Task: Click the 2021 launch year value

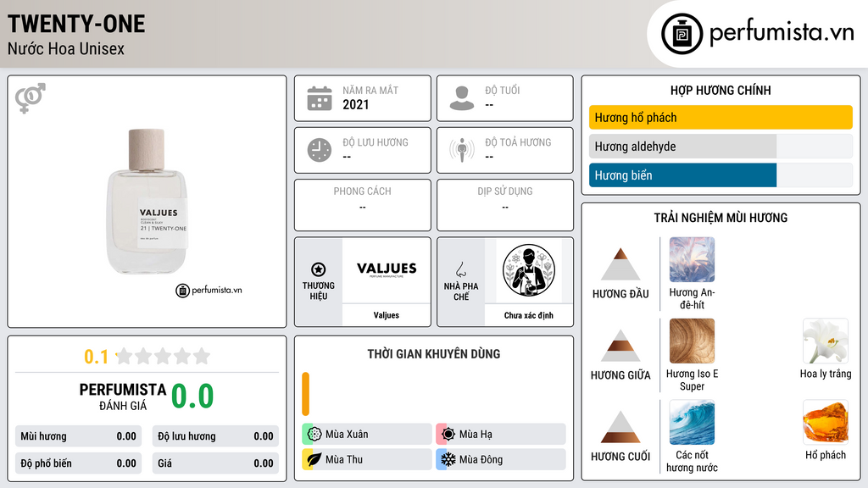Action: [355, 105]
